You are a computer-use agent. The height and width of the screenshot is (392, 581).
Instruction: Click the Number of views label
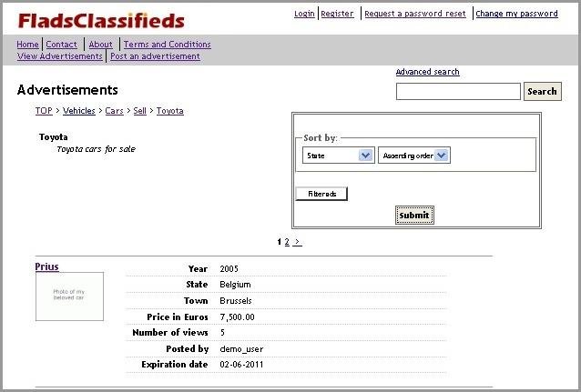[x=170, y=333]
